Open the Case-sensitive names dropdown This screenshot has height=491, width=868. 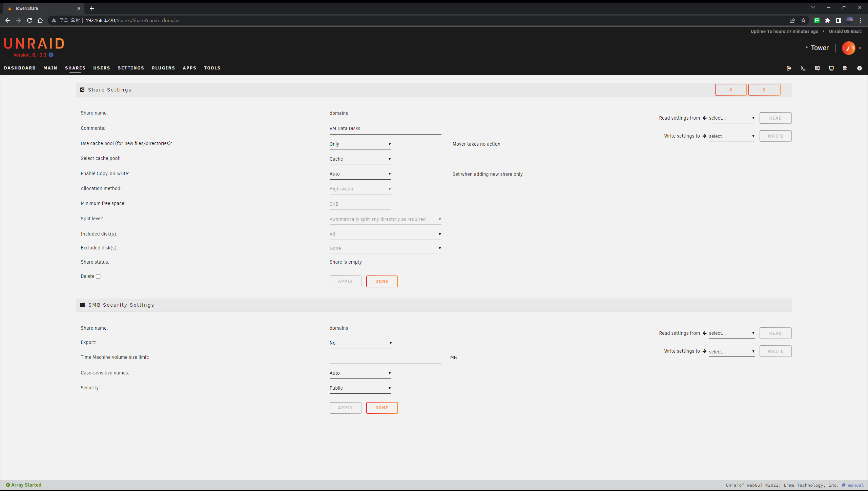click(360, 373)
